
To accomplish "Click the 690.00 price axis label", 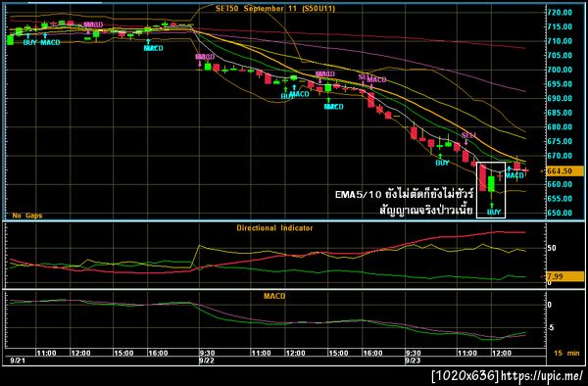I will (x=560, y=98).
